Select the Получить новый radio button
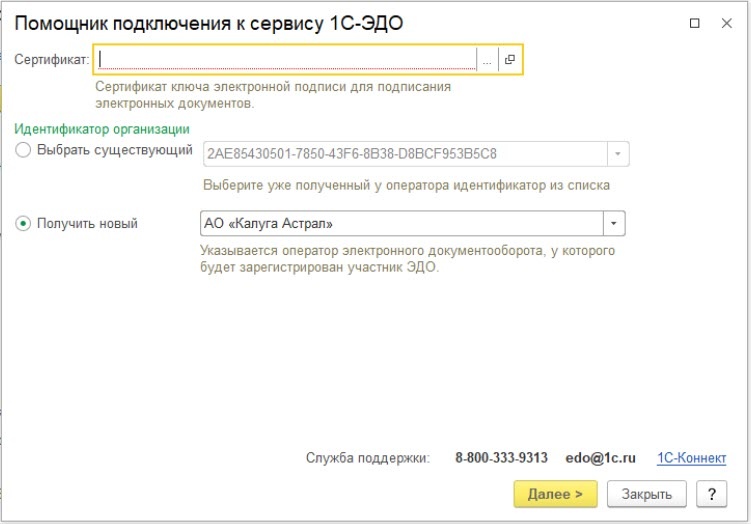 [x=24, y=223]
